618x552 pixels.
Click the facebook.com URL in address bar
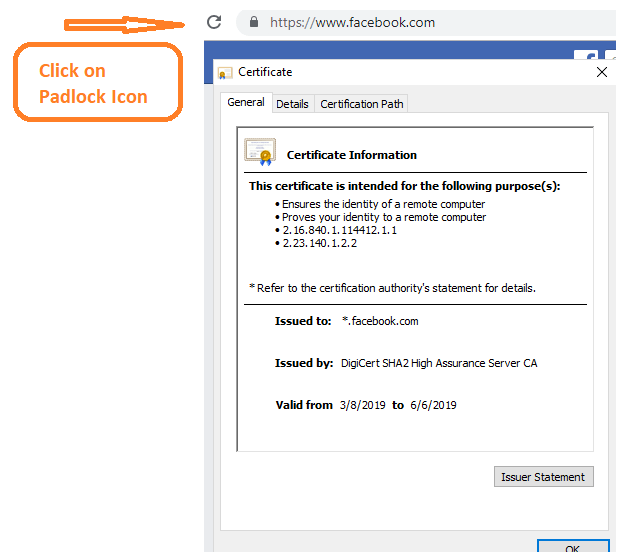pos(352,22)
